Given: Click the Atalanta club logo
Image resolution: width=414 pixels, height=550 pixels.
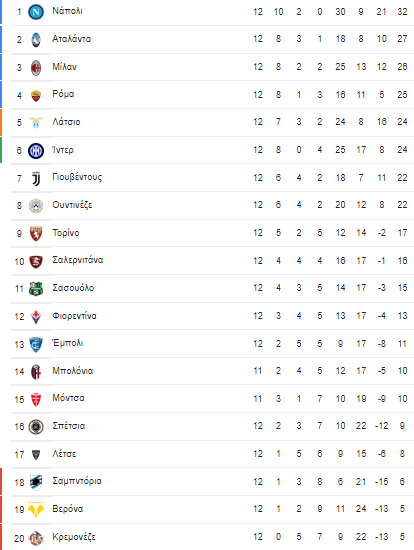Looking at the screenshot, I should [x=36, y=39].
